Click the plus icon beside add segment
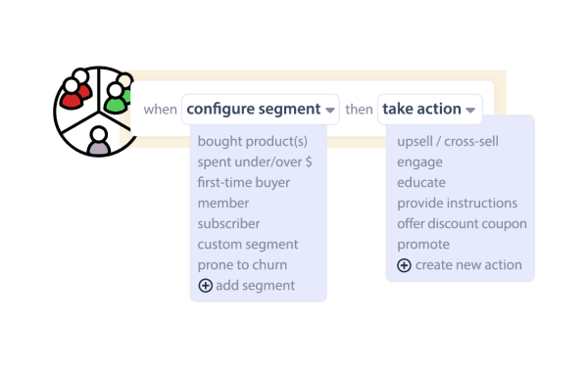The width and height of the screenshot is (588, 368). coord(205,286)
